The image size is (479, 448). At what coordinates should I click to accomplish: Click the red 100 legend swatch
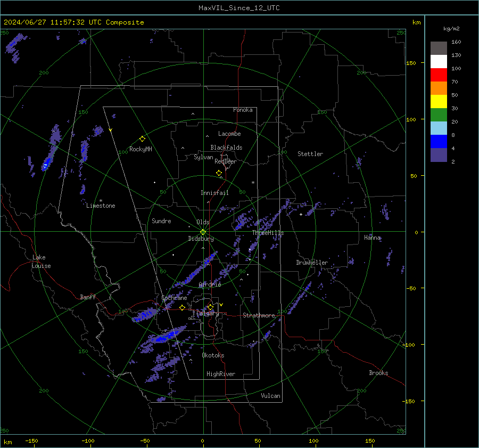tap(439, 75)
